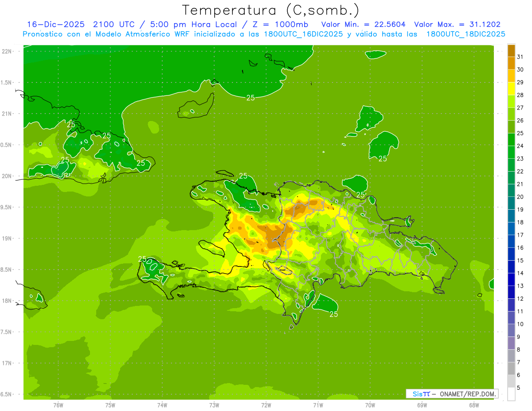This screenshot has width=532, height=411.
Task: Click the white swatch at the colorbar bottom
Action: [x=512, y=394]
